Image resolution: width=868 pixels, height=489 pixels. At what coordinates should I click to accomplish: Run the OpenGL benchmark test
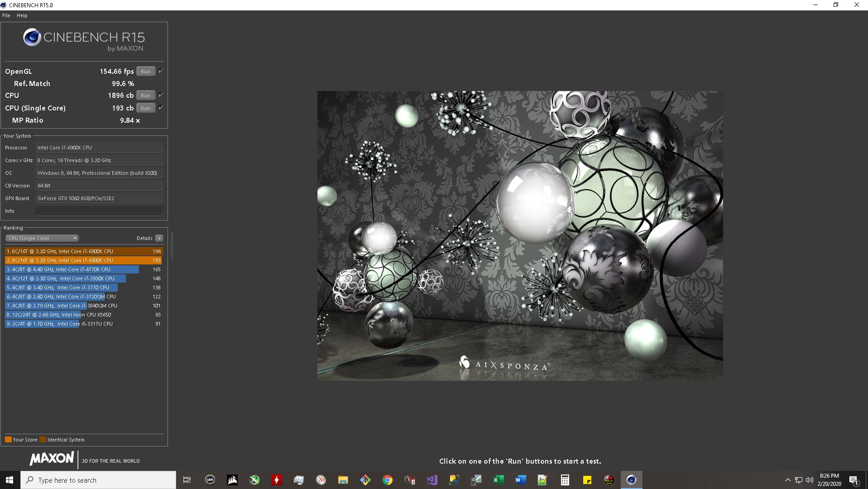(145, 72)
